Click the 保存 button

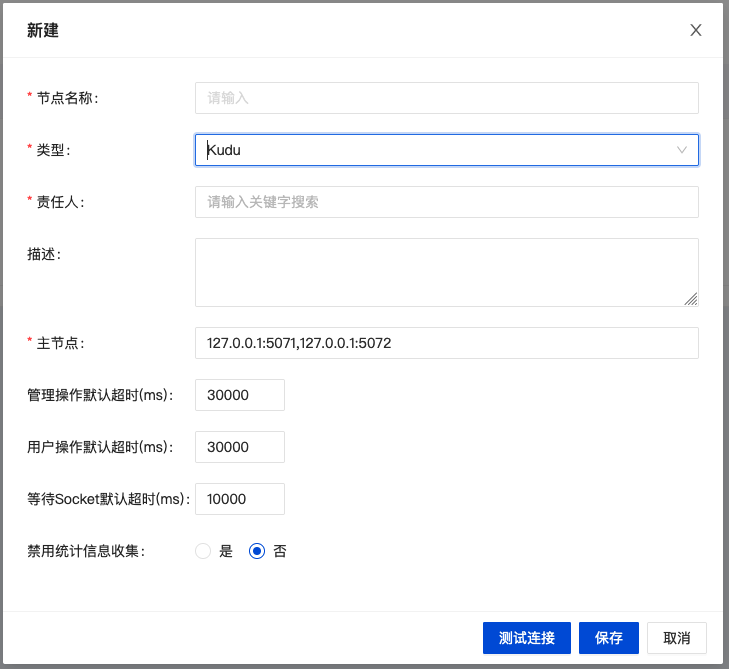[x=609, y=638]
